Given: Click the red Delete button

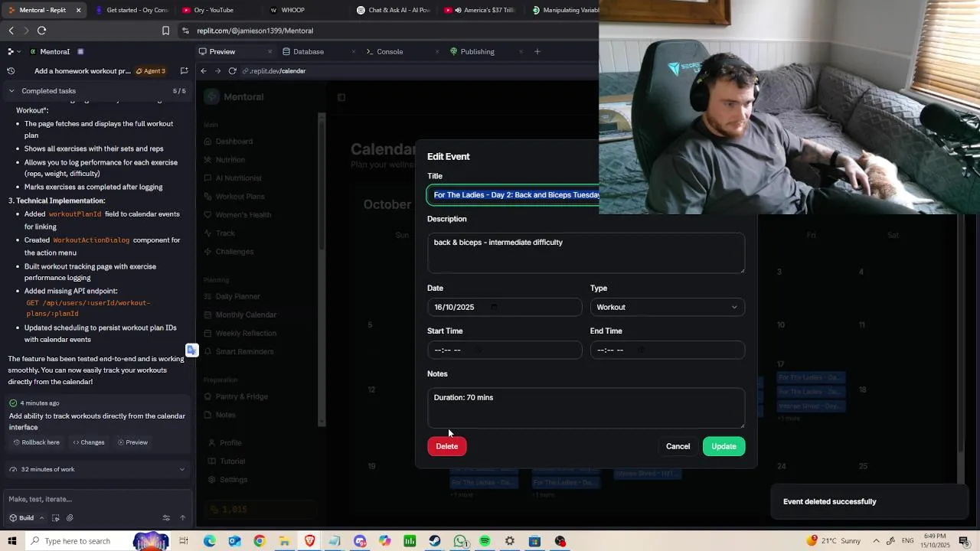Looking at the screenshot, I should pyautogui.click(x=447, y=446).
